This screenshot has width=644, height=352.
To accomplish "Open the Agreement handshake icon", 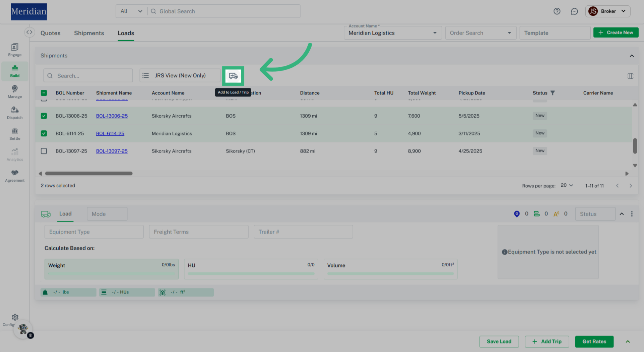I will [x=15, y=176].
